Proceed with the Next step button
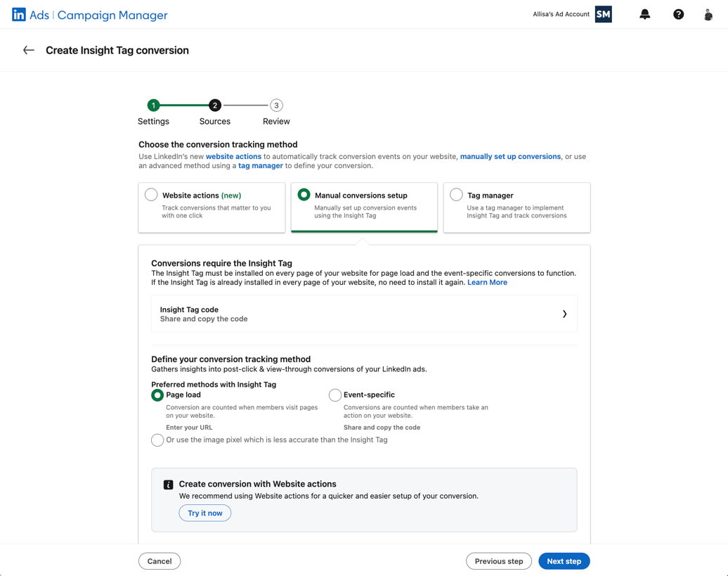The height and width of the screenshot is (576, 728). pos(564,561)
